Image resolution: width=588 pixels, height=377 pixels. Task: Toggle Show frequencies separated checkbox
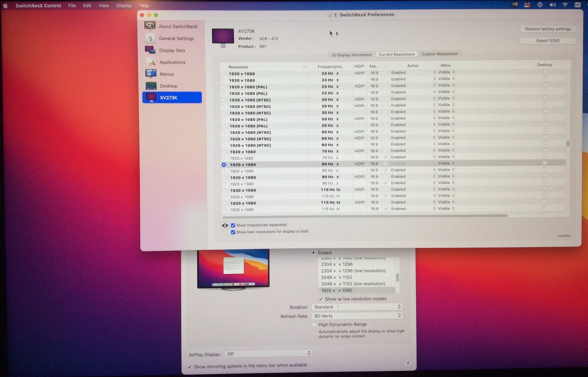point(233,225)
